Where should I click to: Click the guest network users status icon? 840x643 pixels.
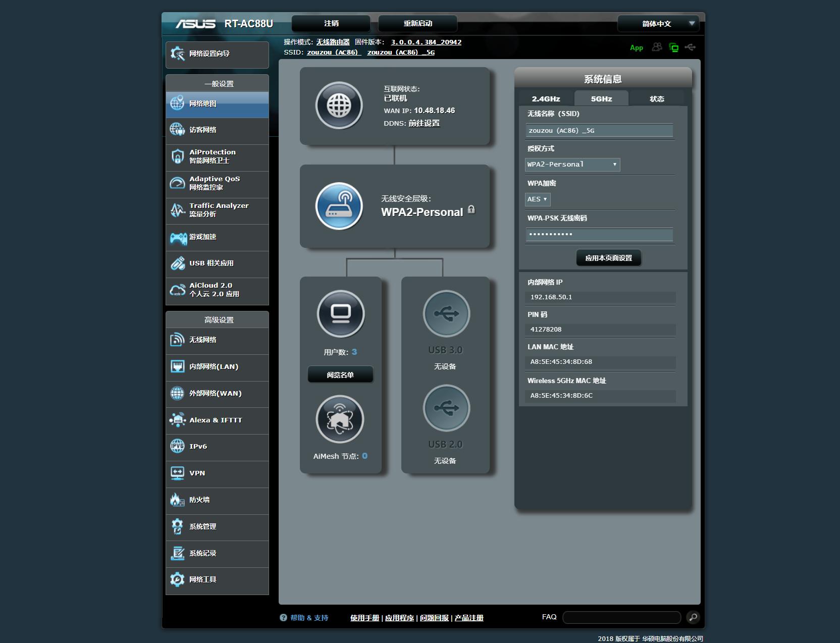(x=657, y=47)
